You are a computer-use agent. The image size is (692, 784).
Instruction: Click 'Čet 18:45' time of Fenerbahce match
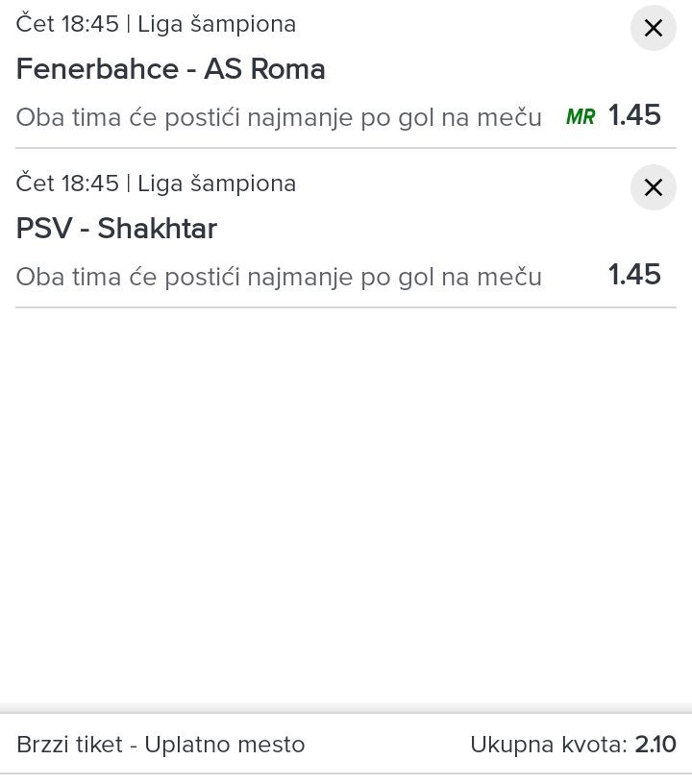coord(67,23)
